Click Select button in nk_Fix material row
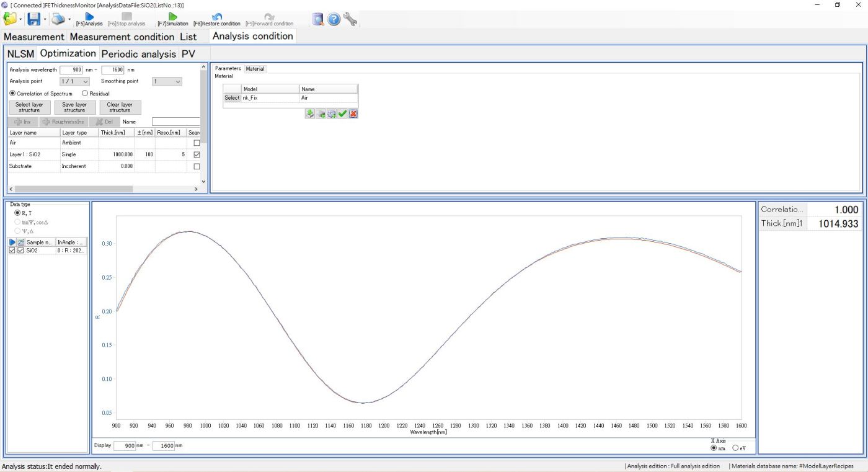868x472 pixels. pos(232,98)
